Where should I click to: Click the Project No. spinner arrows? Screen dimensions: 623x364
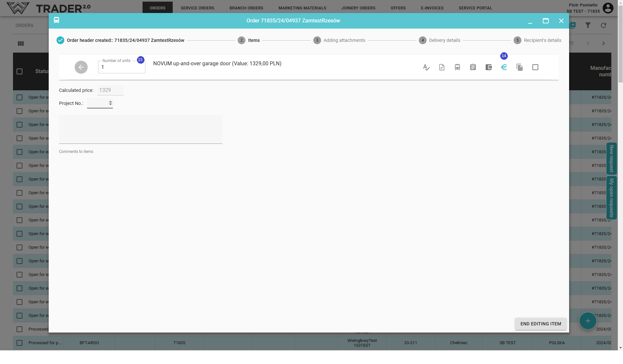coord(110,103)
